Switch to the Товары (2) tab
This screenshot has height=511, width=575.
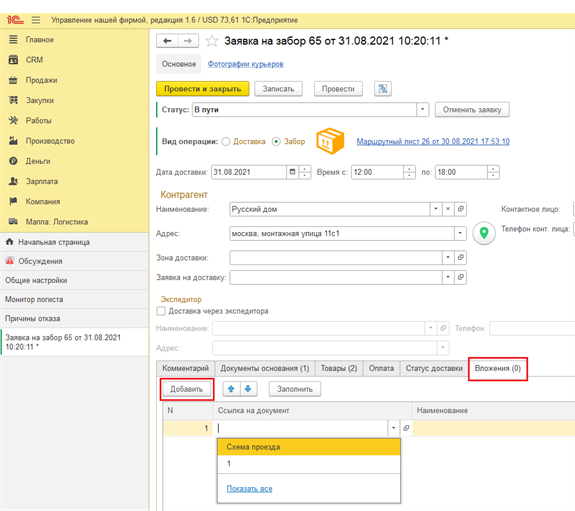pyautogui.click(x=339, y=368)
